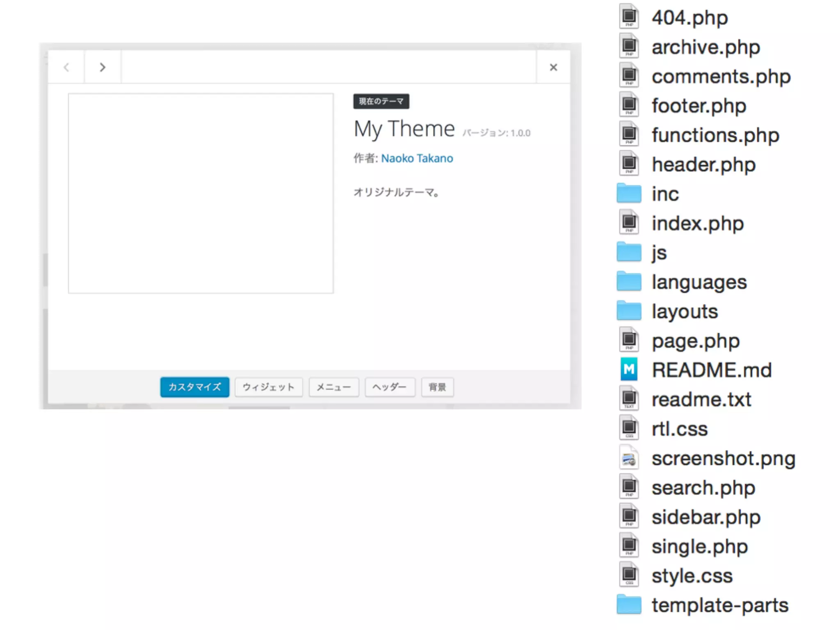This screenshot has height=630, width=840.
Task: Click the メニュー button
Action: [334, 387]
